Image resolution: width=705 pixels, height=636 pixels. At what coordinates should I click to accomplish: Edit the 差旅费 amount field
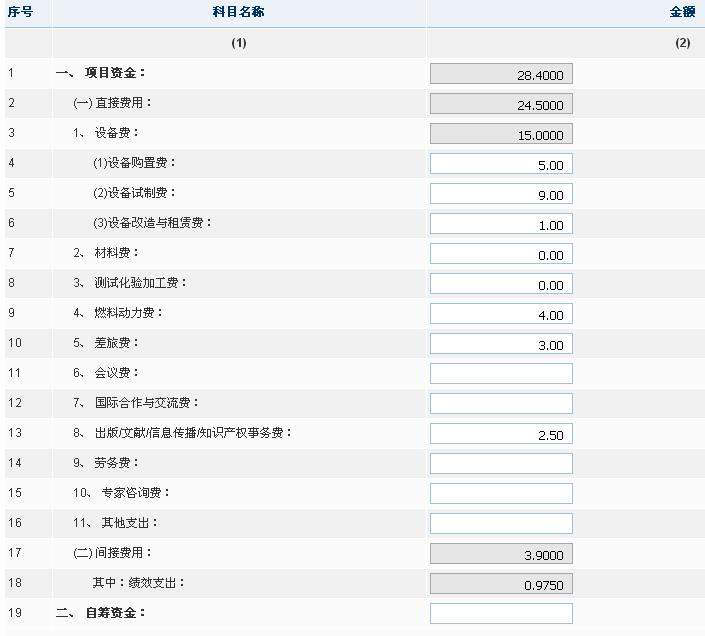pos(501,344)
